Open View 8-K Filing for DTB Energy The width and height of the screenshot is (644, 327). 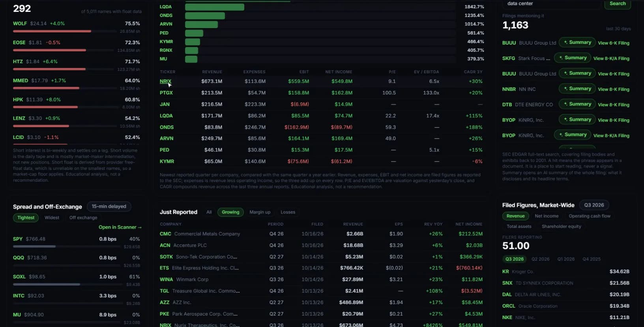[x=614, y=105]
